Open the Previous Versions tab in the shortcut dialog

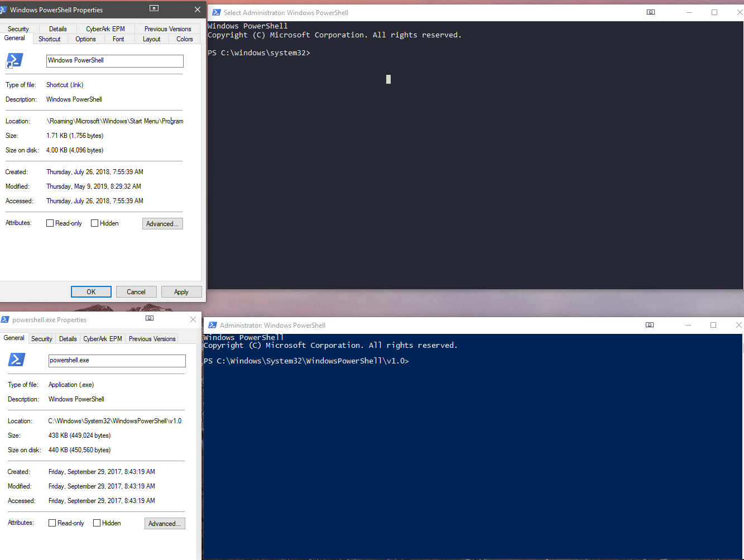(167, 28)
